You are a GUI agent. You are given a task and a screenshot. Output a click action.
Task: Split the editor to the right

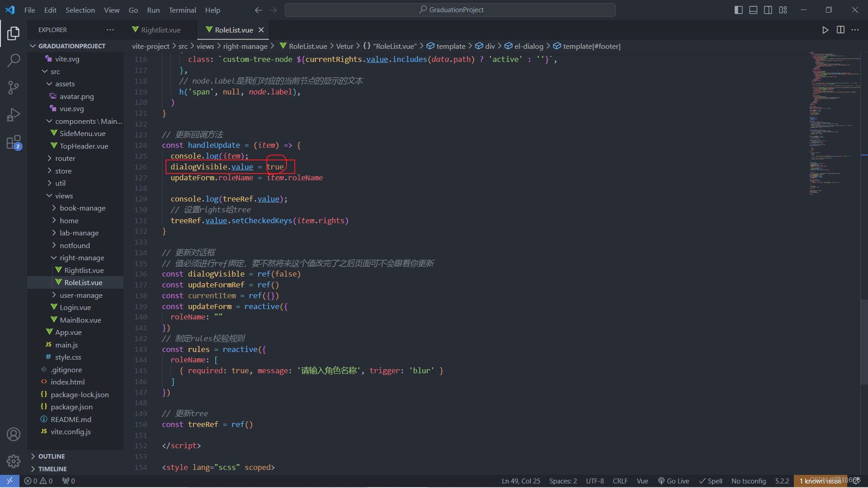click(x=840, y=30)
